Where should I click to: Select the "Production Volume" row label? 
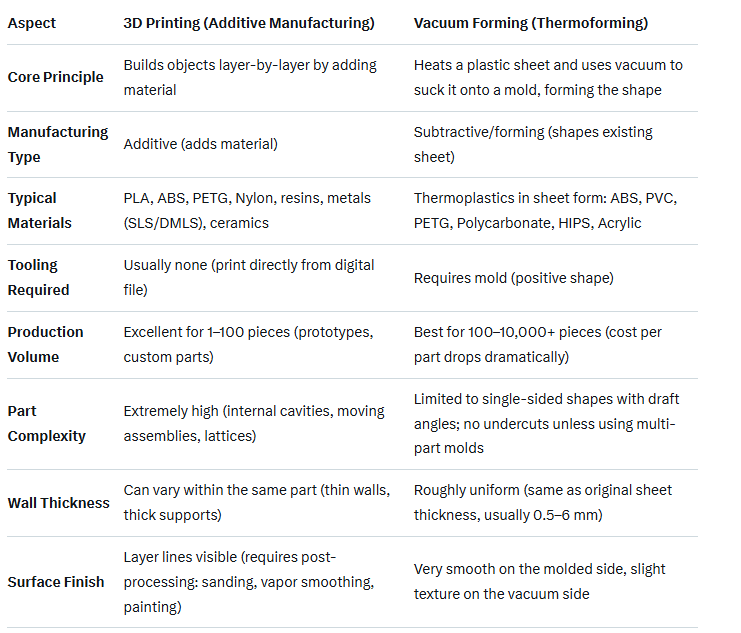(46, 344)
